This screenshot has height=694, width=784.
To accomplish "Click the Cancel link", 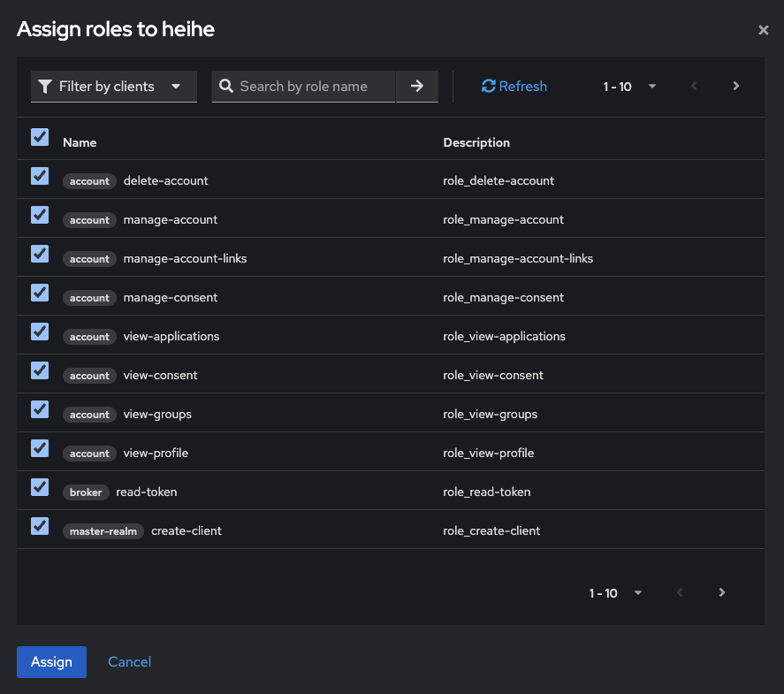I will coord(129,662).
